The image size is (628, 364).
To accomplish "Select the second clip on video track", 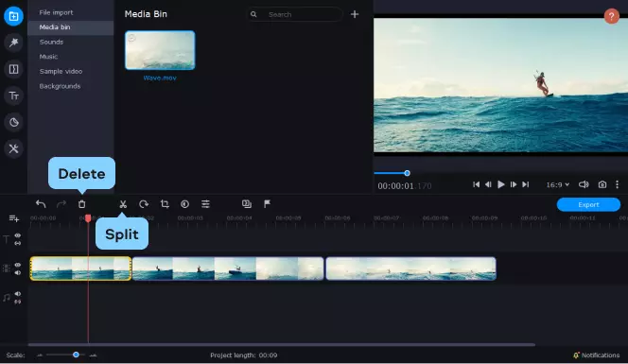I will pos(228,269).
